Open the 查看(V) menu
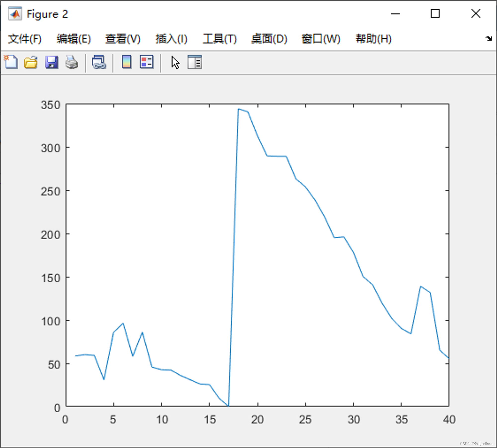The width and height of the screenshot is (497, 448). click(x=123, y=39)
